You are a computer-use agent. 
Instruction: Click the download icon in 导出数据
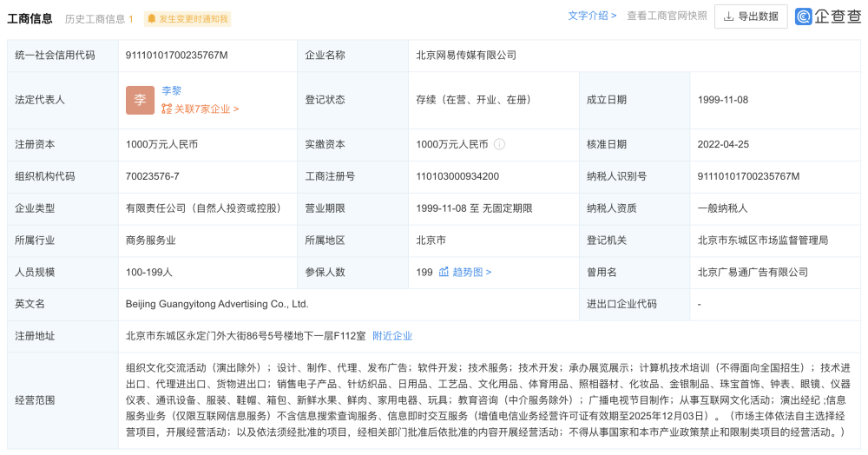point(728,16)
